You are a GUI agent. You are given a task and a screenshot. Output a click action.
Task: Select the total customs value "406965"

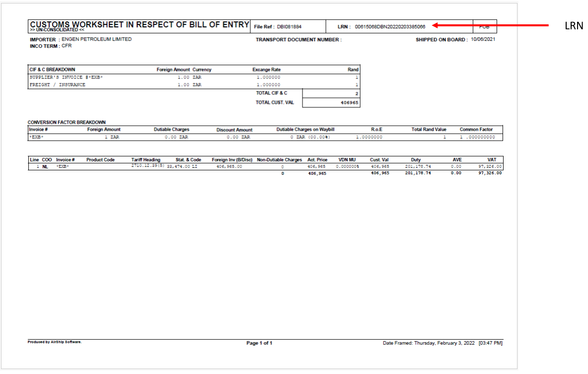pos(350,103)
